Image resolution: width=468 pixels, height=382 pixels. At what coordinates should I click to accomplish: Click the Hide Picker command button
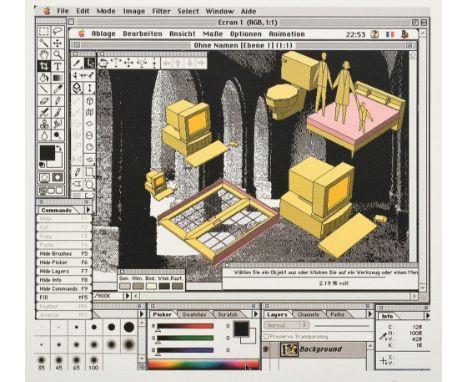64,262
